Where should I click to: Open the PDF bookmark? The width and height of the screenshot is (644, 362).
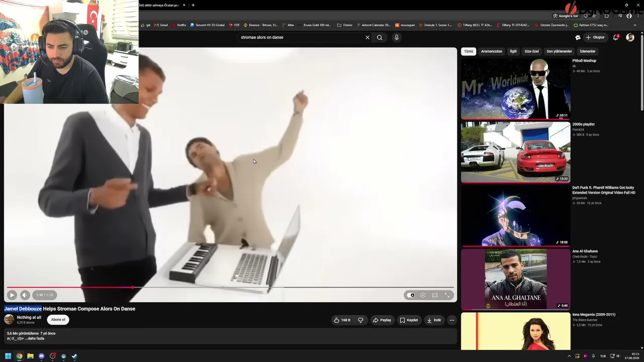(234, 25)
